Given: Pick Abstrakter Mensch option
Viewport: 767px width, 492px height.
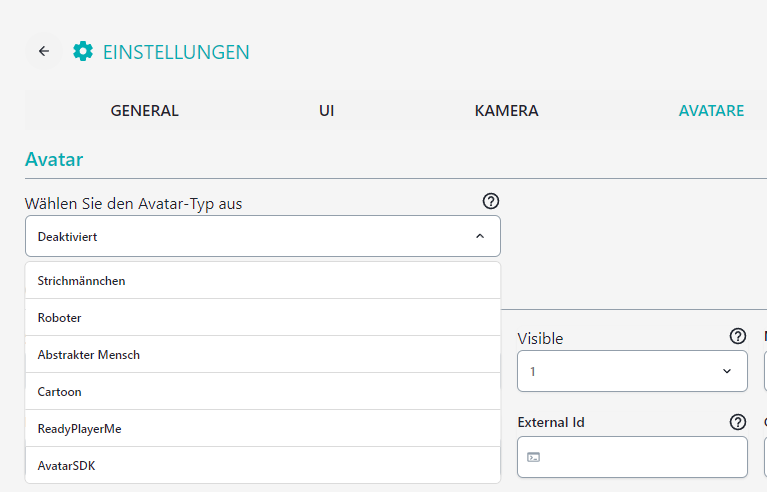Looking at the screenshot, I should [263, 355].
